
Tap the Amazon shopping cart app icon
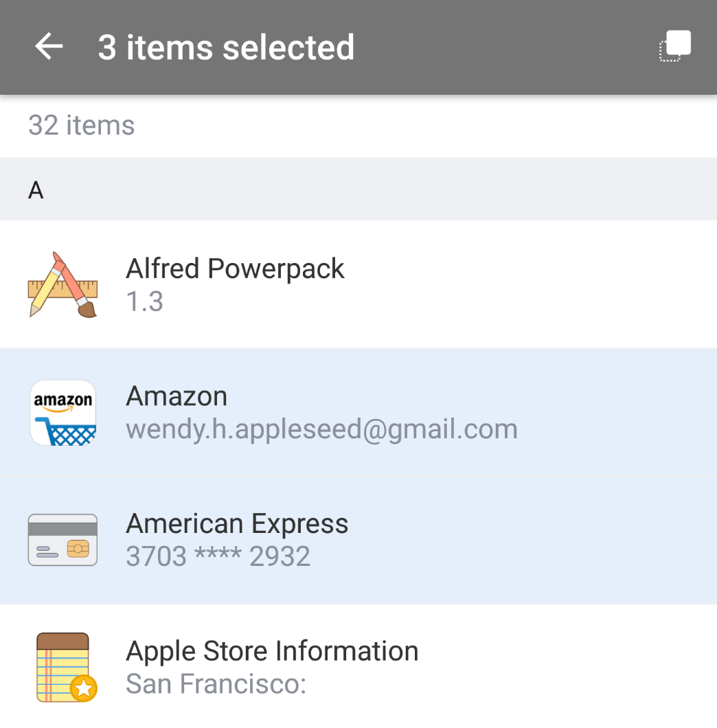(62, 413)
